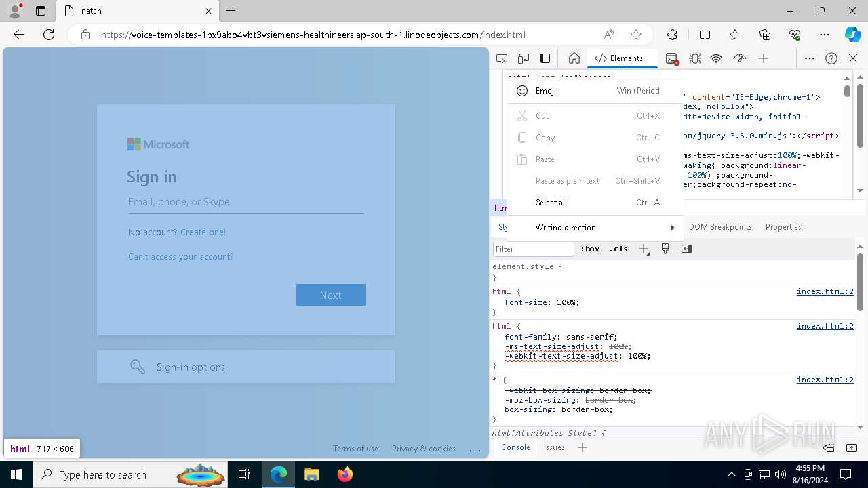Viewport: 868px width, 488px height.
Task: Click the Next button on sign-in form
Action: pyautogui.click(x=331, y=295)
